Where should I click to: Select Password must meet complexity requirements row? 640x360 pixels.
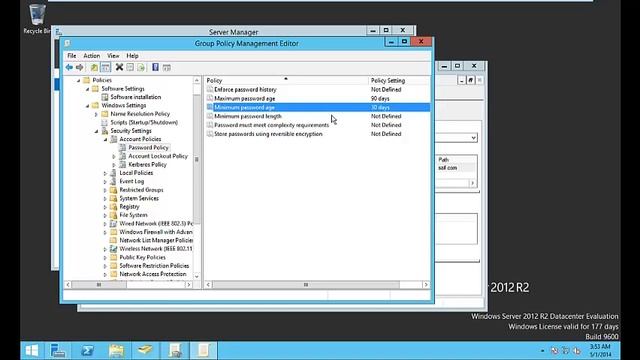pos(318,125)
